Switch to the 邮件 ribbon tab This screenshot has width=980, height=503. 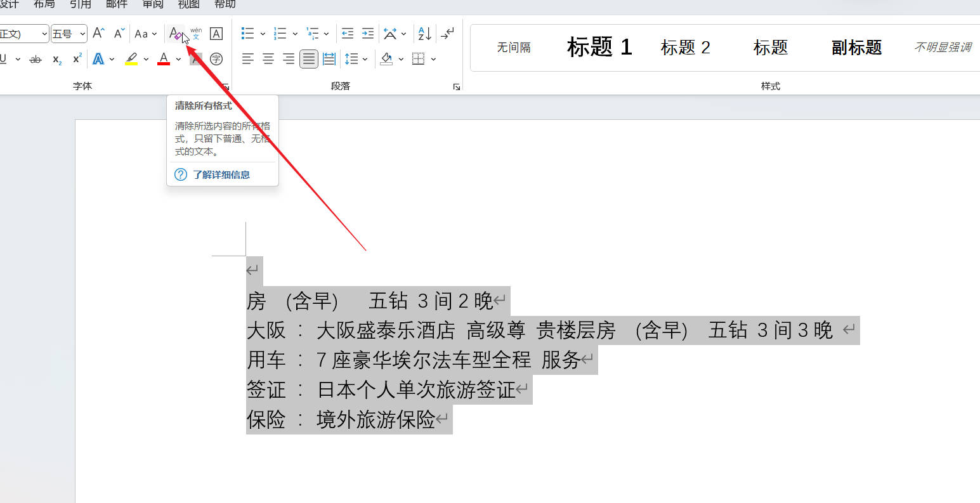pyautogui.click(x=117, y=4)
